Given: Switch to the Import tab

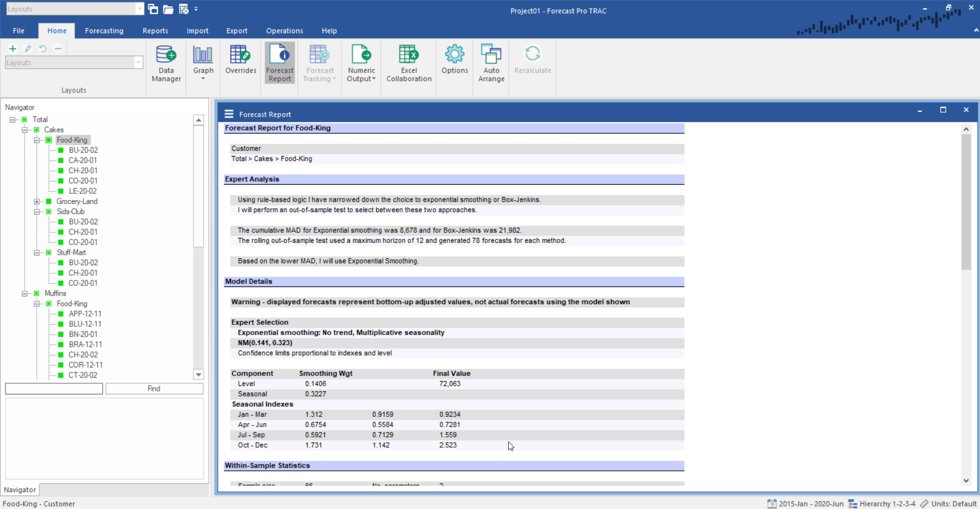Looking at the screenshot, I should click(198, 31).
